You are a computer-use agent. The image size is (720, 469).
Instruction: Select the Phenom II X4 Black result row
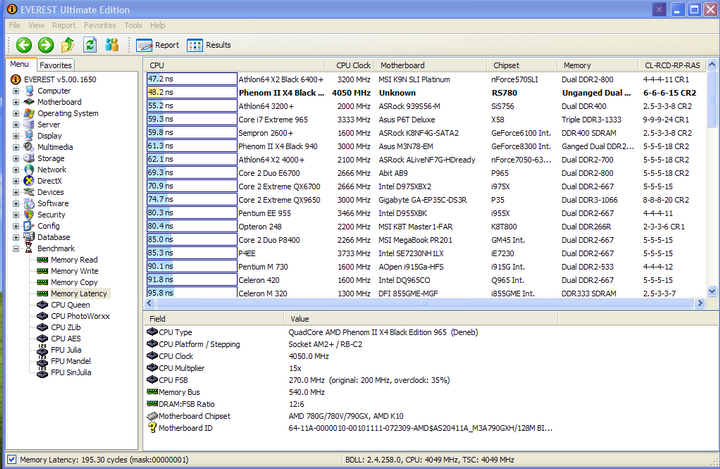click(x=426, y=93)
